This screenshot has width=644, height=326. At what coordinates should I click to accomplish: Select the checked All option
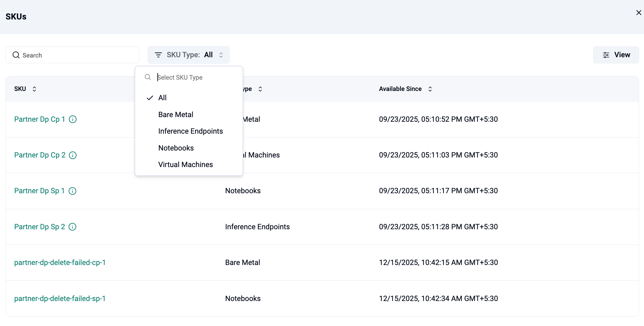[x=162, y=98]
